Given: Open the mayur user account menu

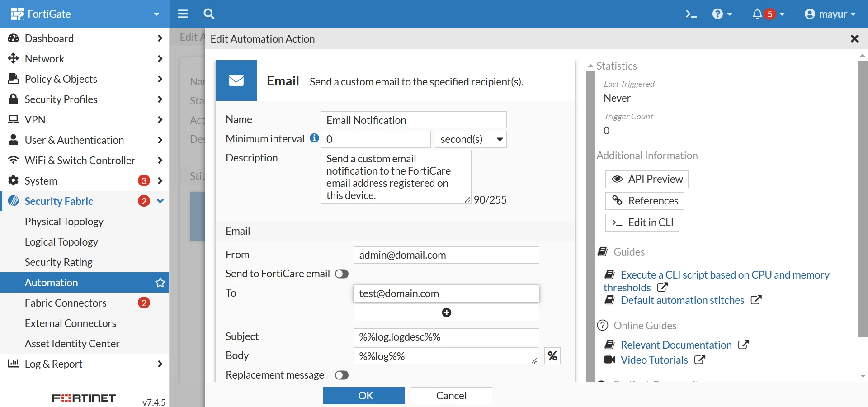Looking at the screenshot, I should [x=830, y=14].
